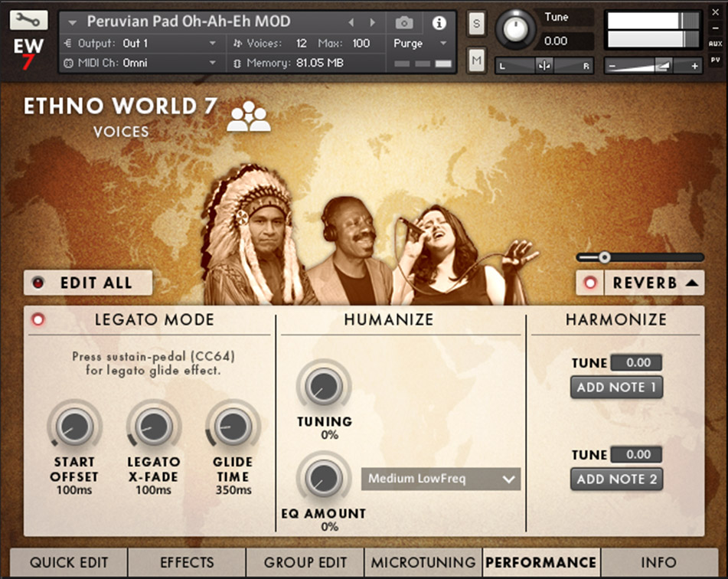Click the Add Note 2 TUNE value field

pos(637,454)
